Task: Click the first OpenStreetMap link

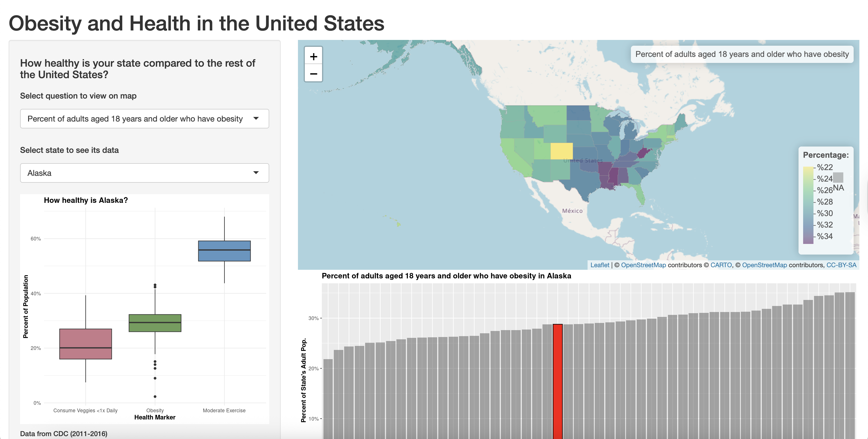Action: click(643, 265)
